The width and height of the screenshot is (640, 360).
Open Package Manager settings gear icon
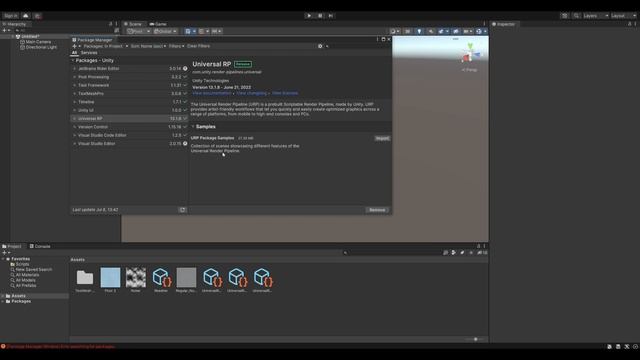coord(320,46)
